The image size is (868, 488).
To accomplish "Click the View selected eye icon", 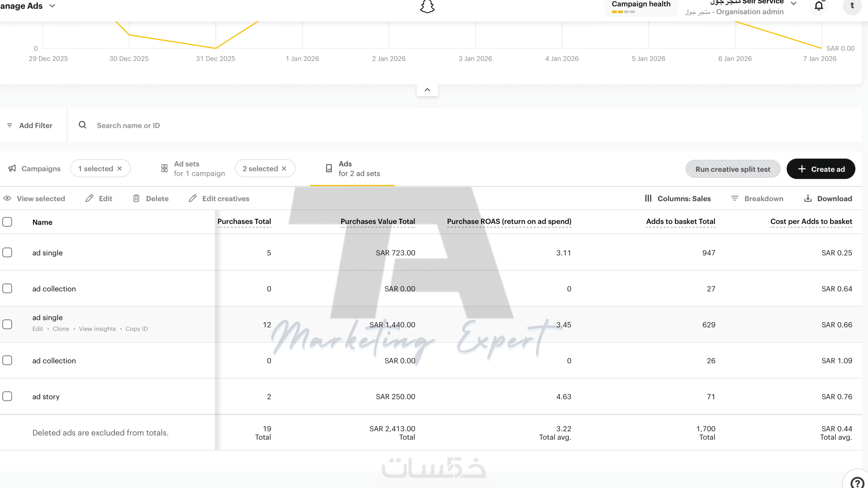I will tap(7, 198).
